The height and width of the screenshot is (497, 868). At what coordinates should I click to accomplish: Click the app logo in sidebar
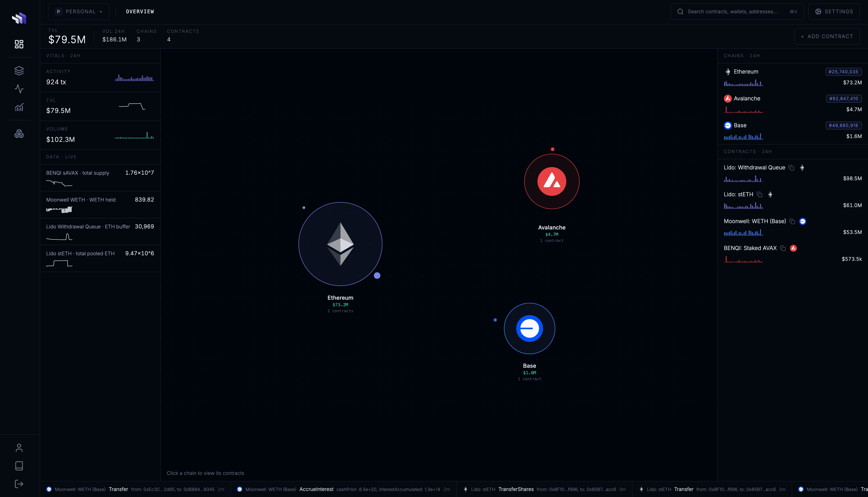pyautogui.click(x=19, y=18)
